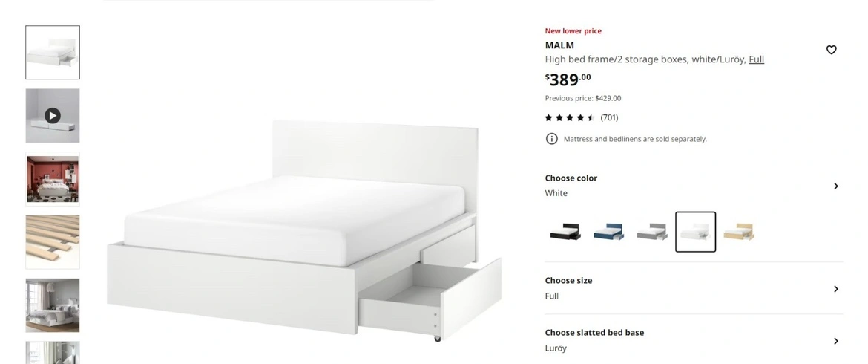Show the gray bedroom scene thumbnail
868x364 pixels.
tap(53, 305)
